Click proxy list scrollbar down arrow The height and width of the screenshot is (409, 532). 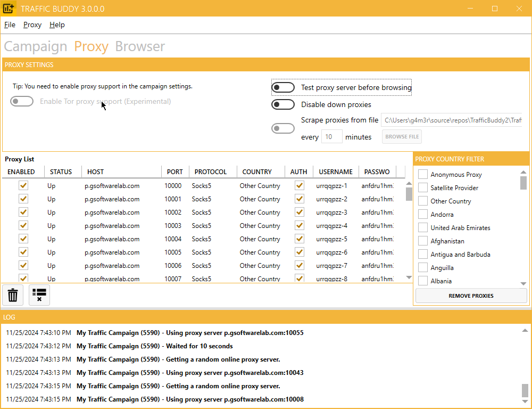point(409,277)
